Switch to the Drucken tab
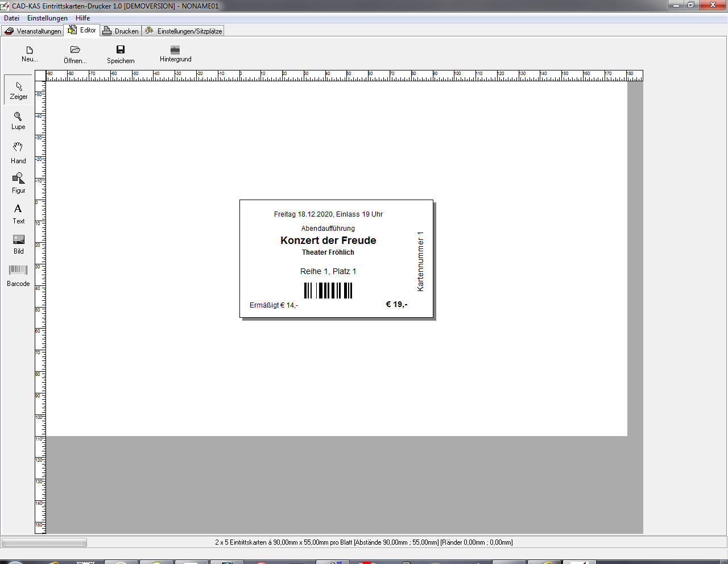The height and width of the screenshot is (564, 728). (121, 31)
